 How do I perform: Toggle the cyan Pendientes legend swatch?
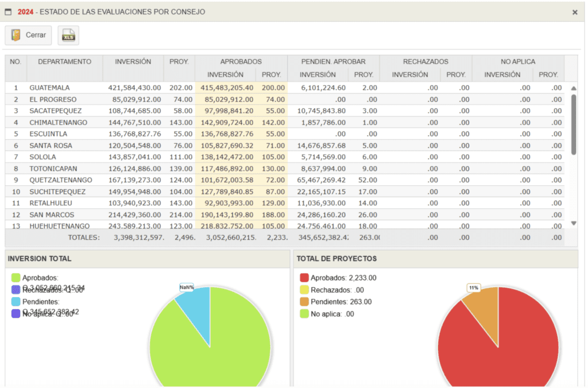click(16, 301)
